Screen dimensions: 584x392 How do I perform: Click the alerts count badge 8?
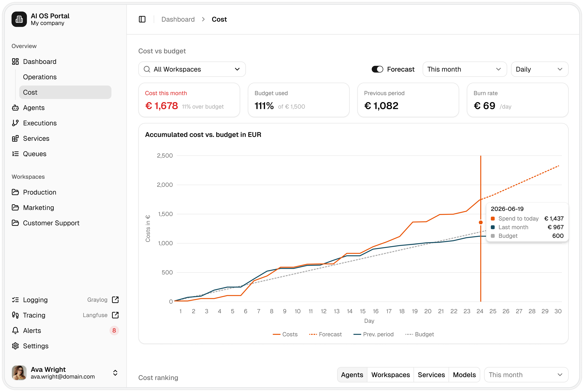(114, 331)
